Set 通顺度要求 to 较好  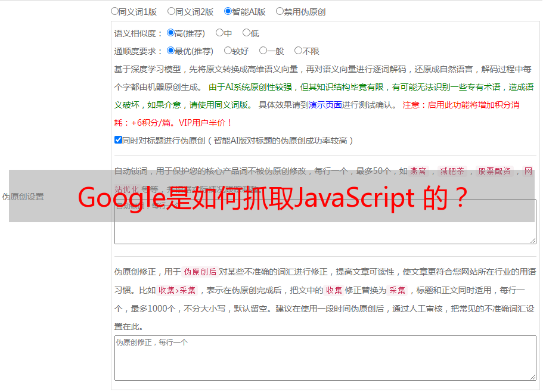click(228, 51)
